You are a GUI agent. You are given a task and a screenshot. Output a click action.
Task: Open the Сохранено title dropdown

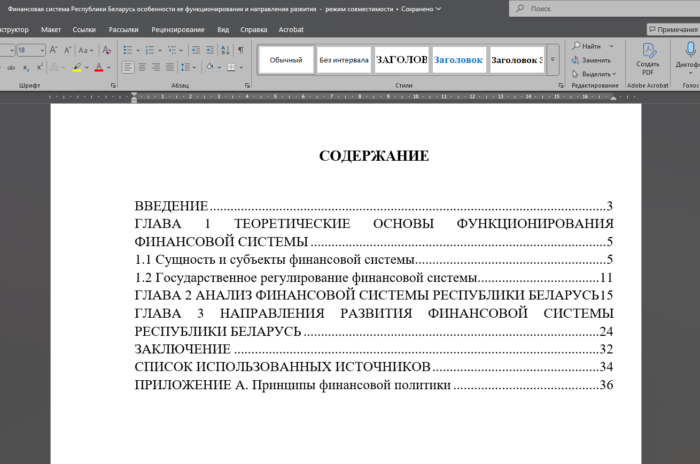click(438, 9)
